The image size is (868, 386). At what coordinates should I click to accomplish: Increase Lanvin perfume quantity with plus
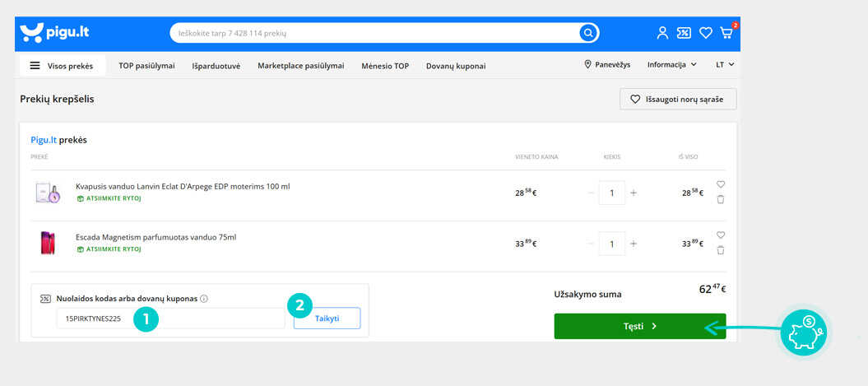(x=634, y=193)
